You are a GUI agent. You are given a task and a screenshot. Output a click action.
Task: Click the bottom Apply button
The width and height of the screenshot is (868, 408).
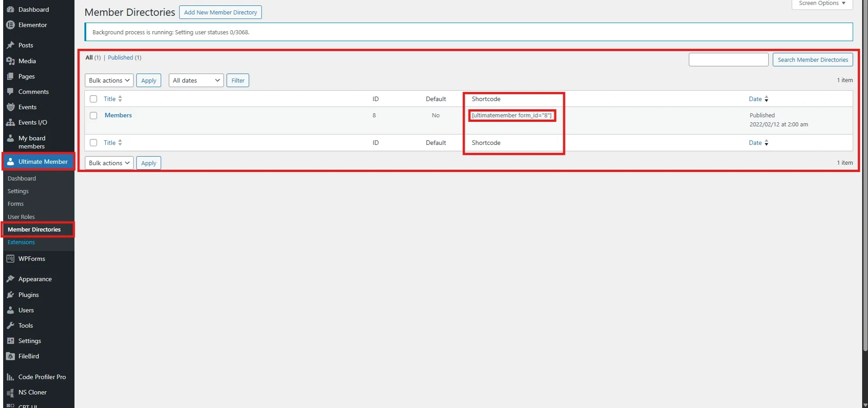point(148,163)
